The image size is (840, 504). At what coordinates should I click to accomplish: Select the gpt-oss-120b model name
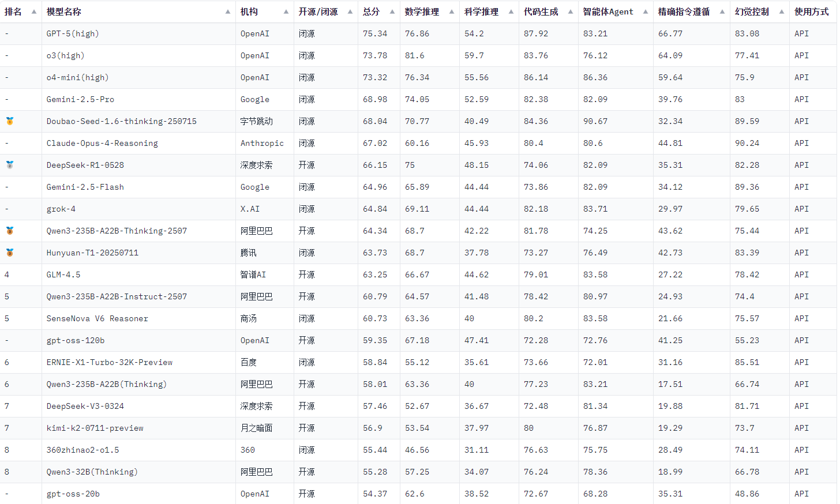[76, 340]
